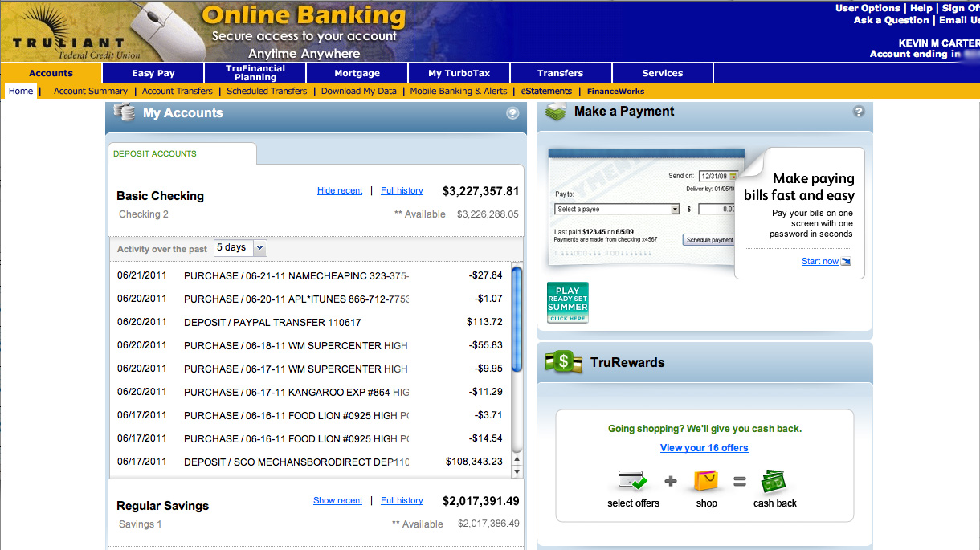Show recent activity for Regular Savings
980x550 pixels.
(337, 500)
